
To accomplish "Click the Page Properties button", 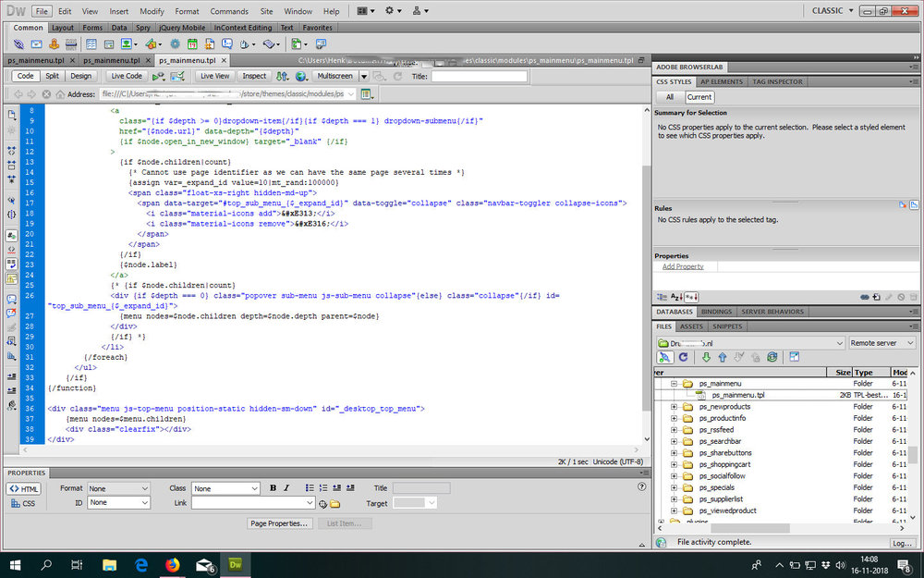I will tap(279, 523).
